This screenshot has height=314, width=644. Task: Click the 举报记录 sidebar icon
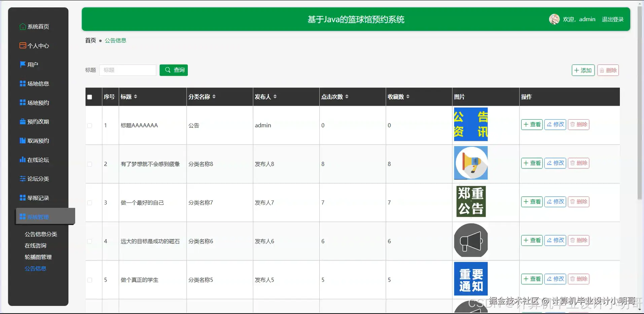pos(22,198)
